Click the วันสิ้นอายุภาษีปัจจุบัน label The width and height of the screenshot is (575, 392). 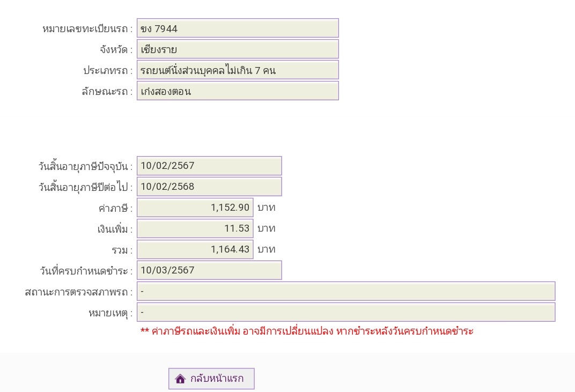[x=85, y=166]
